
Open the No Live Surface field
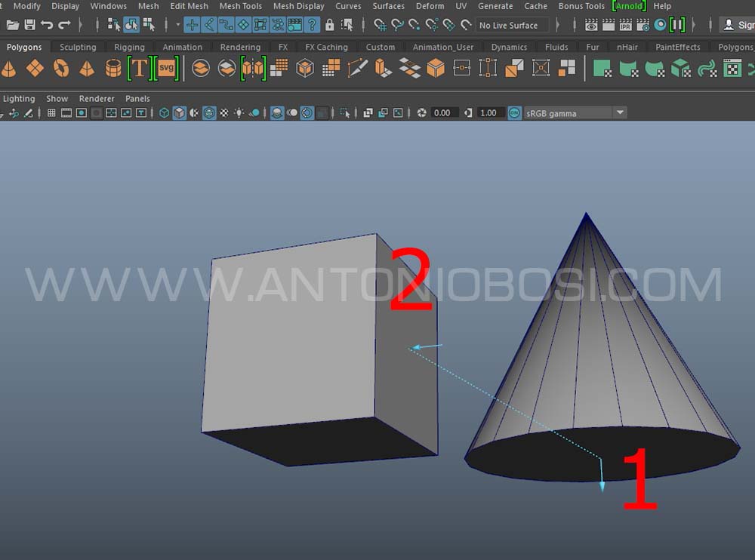(513, 25)
